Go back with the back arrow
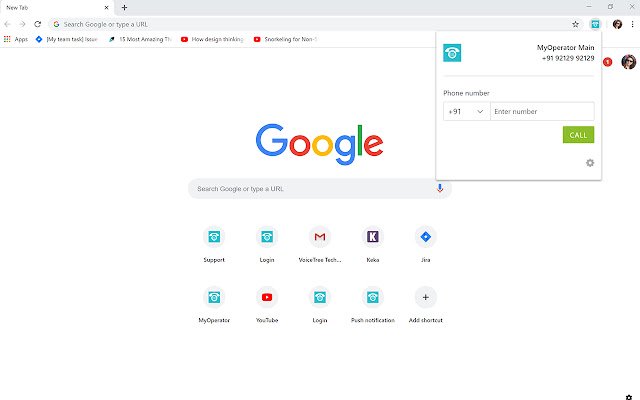This screenshot has width=640, height=400. click(7, 24)
